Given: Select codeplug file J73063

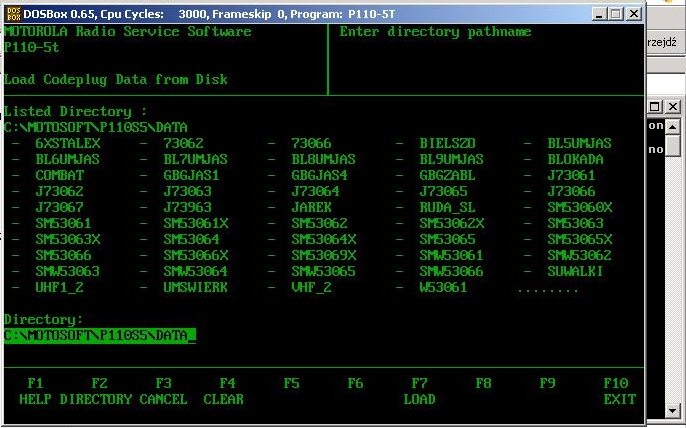Looking at the screenshot, I should point(188,191).
